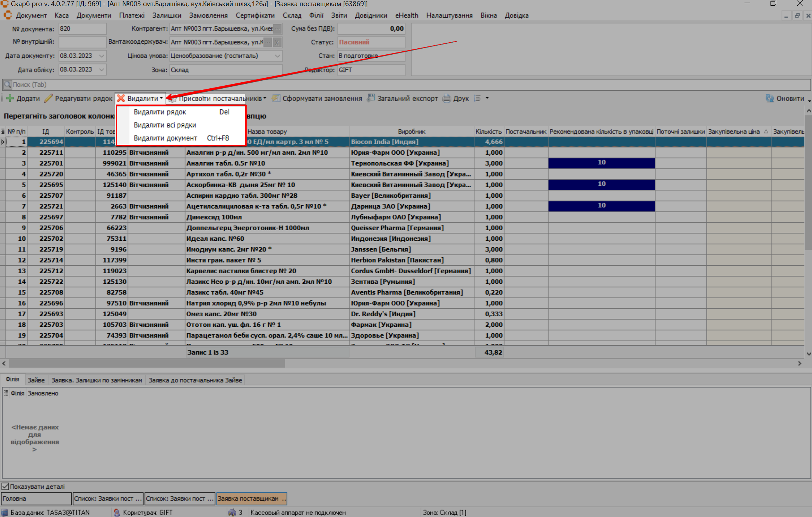Click the green plus Додати icon
The image size is (812, 517).
tap(10, 98)
